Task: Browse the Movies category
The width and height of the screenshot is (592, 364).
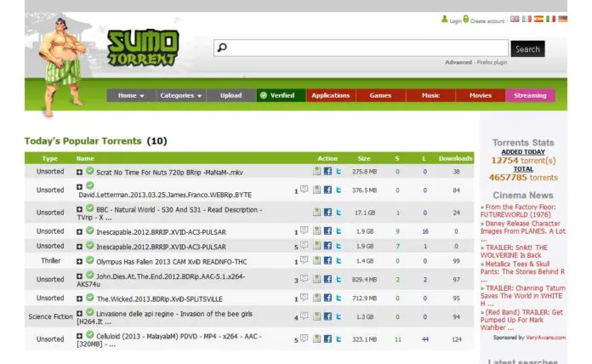Action: pyautogui.click(x=481, y=95)
